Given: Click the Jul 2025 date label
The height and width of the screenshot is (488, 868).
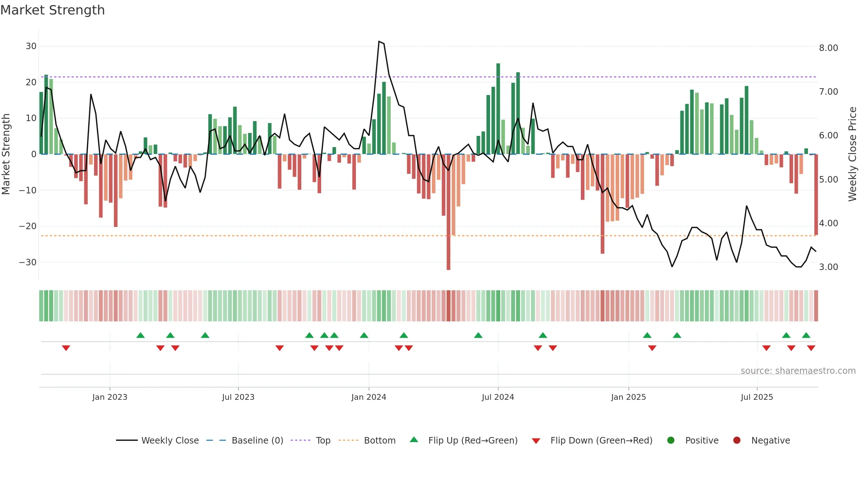Looking at the screenshot, I should click(x=757, y=397).
